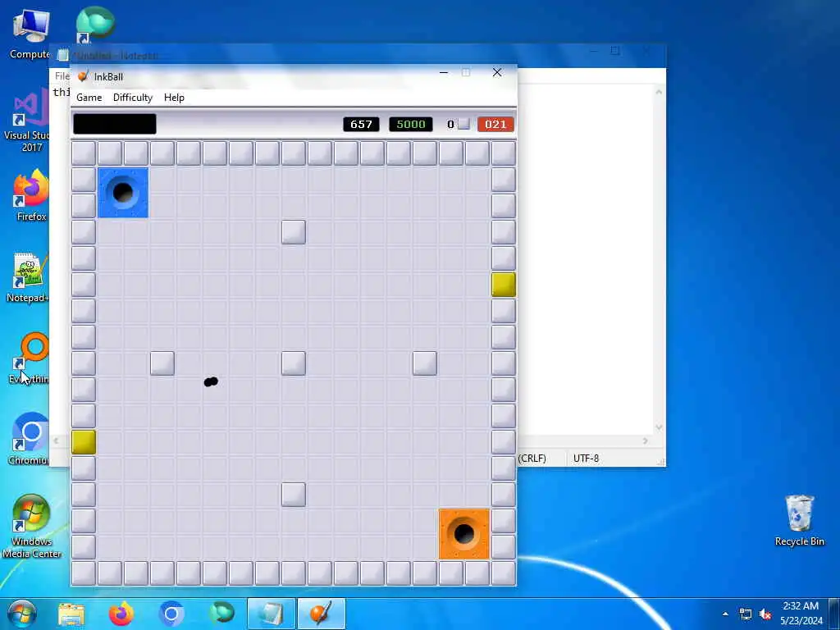The width and height of the screenshot is (840, 630).
Task: Select the Windows Media Center desktop icon
Action: (31, 527)
